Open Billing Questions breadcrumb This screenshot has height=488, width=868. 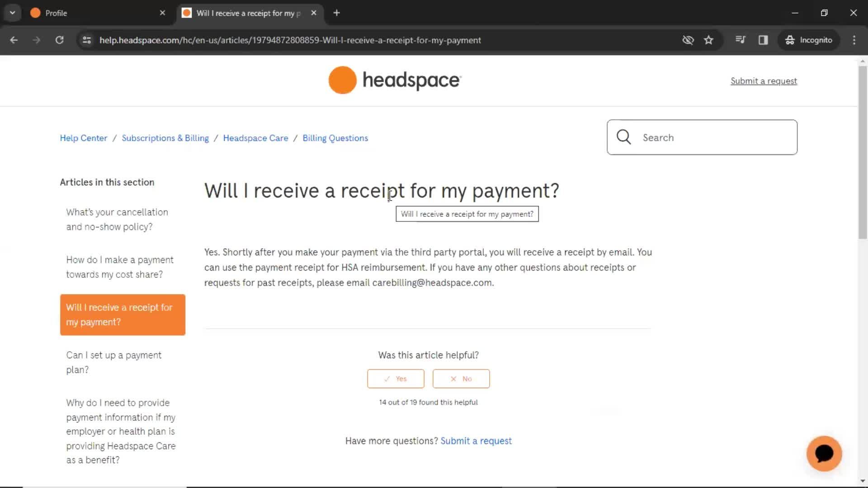point(335,138)
